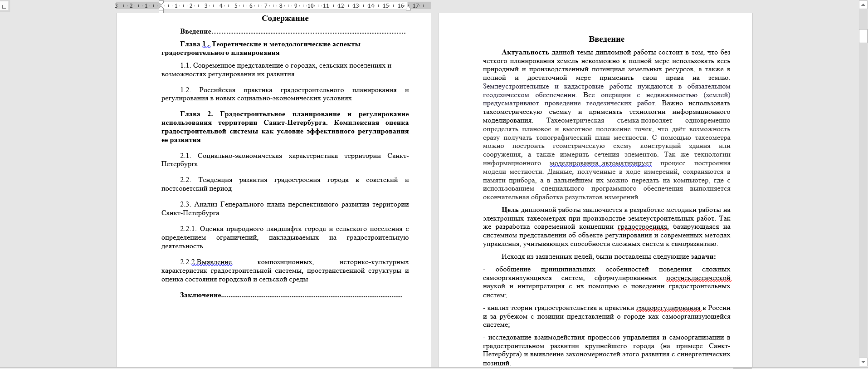Click the vertical scrollbar thumb

point(863,36)
